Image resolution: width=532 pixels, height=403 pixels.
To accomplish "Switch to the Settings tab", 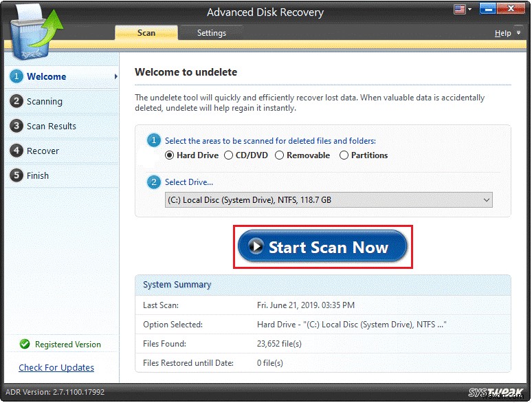I will (x=212, y=33).
